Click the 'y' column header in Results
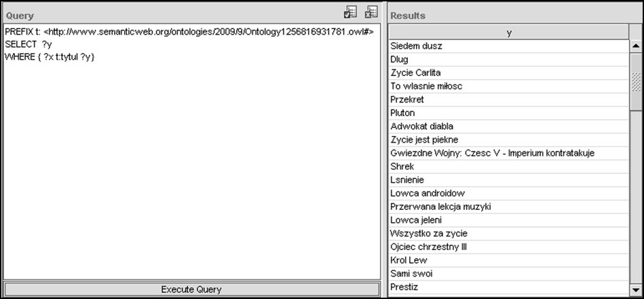644x299 pixels. (509, 33)
